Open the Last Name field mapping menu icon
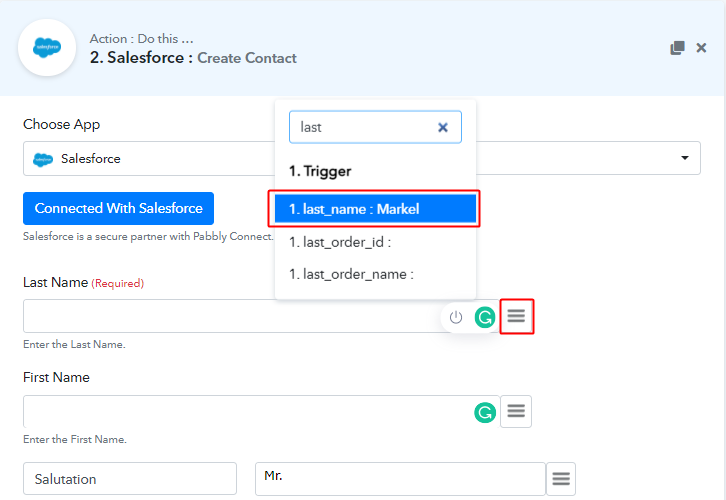This screenshot has width=726, height=500. coord(516,316)
